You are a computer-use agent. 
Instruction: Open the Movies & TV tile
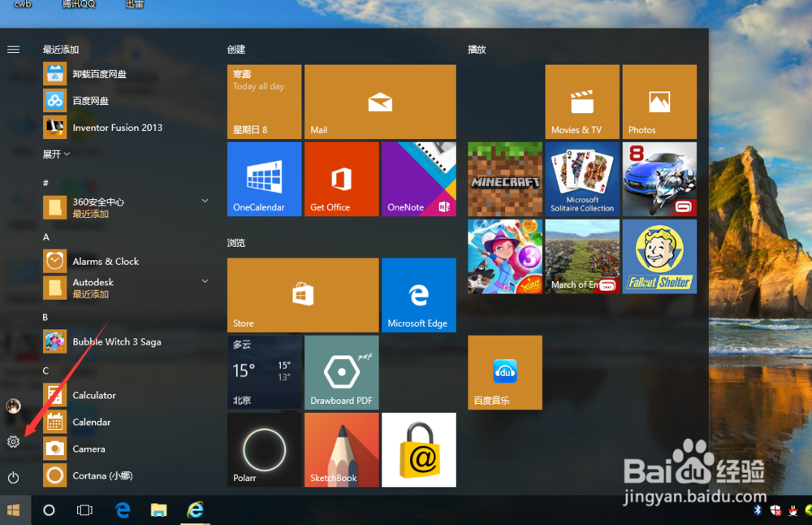click(x=582, y=102)
